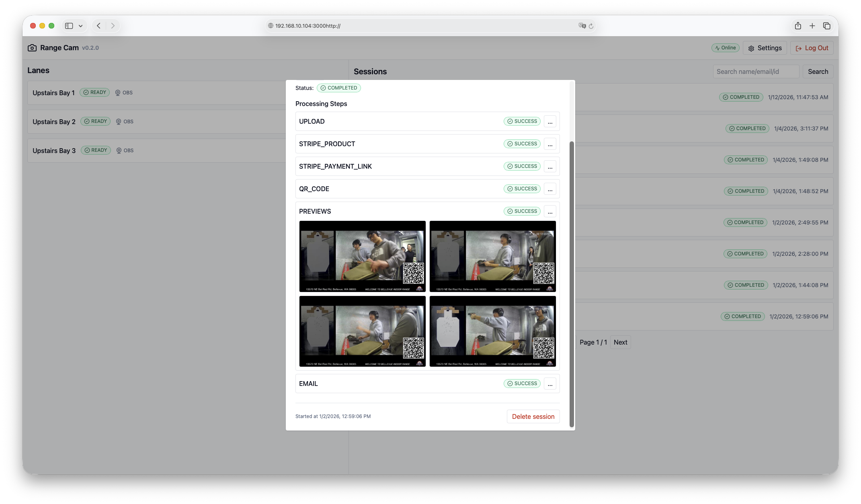Click the search name/email/id input field
Screen dimensions: 861x504
[x=756, y=71]
